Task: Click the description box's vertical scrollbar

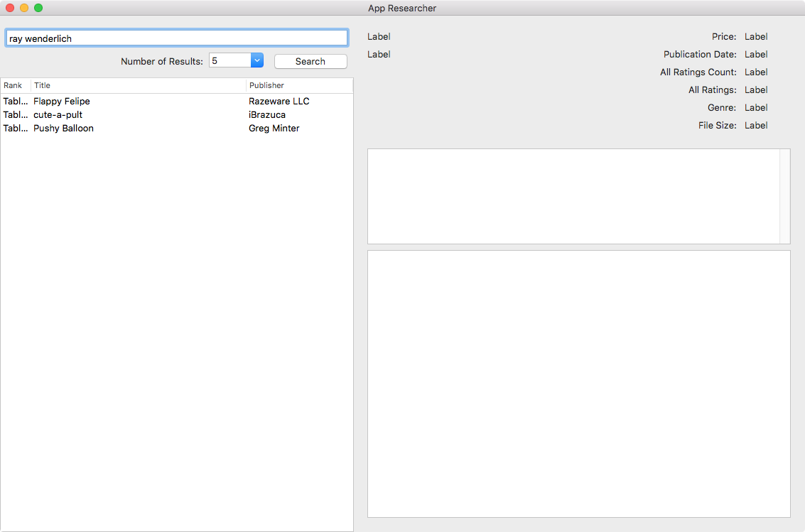Action: click(784, 196)
